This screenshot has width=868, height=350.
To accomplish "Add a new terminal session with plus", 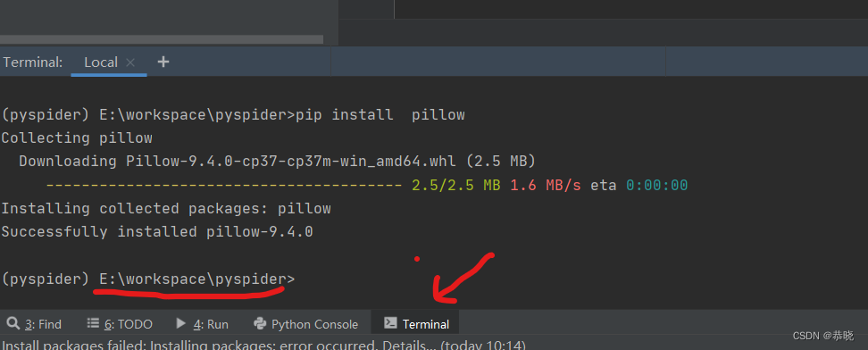I will click(x=163, y=62).
